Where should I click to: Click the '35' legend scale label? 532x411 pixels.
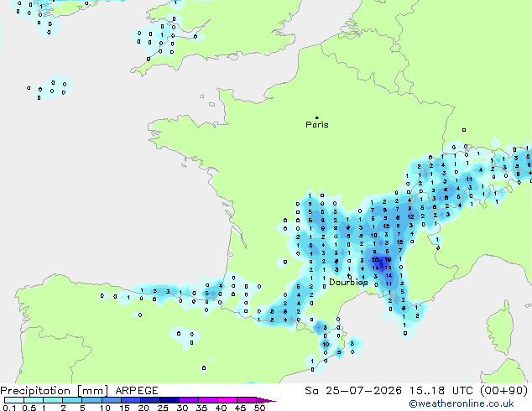click(x=202, y=408)
